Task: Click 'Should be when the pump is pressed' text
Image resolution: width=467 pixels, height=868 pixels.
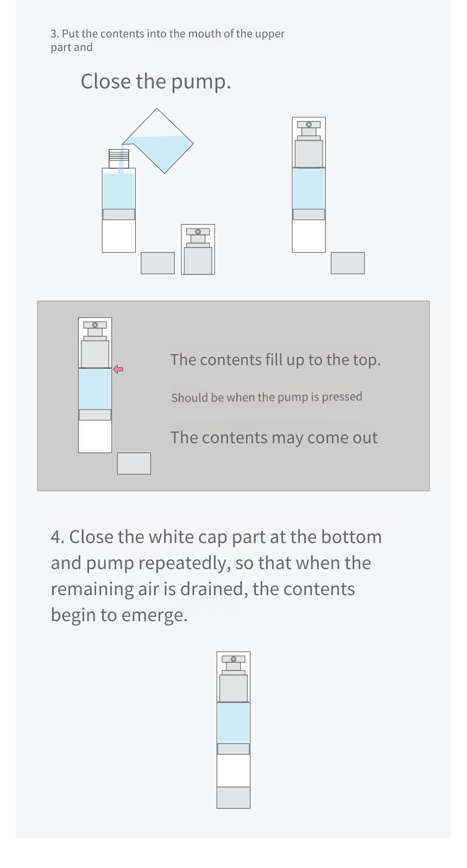Action: 267,397
